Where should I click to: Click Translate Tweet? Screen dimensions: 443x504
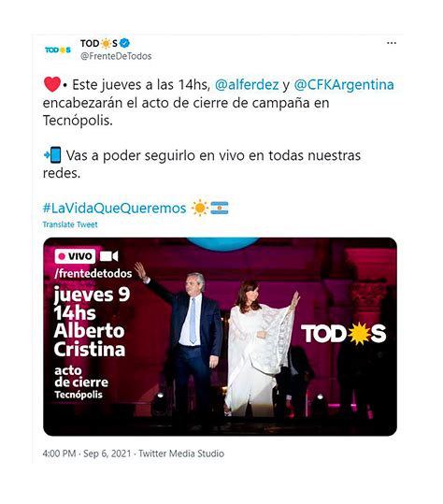pyautogui.click(x=70, y=224)
